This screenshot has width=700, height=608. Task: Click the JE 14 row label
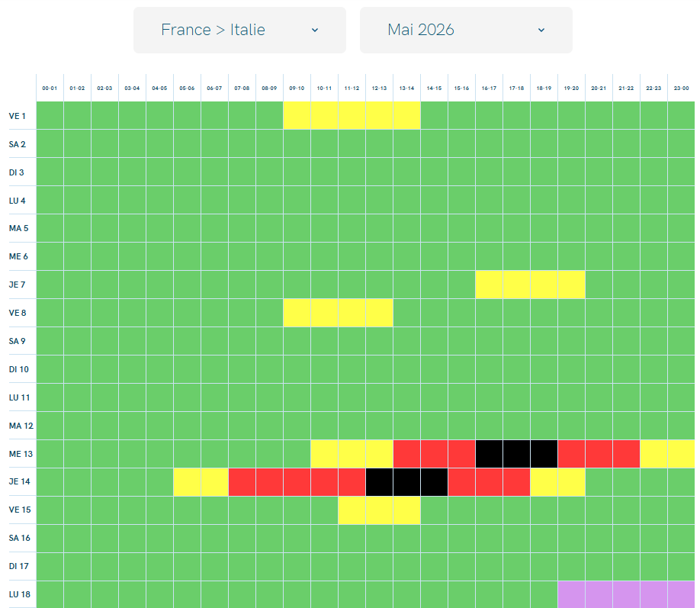18,482
